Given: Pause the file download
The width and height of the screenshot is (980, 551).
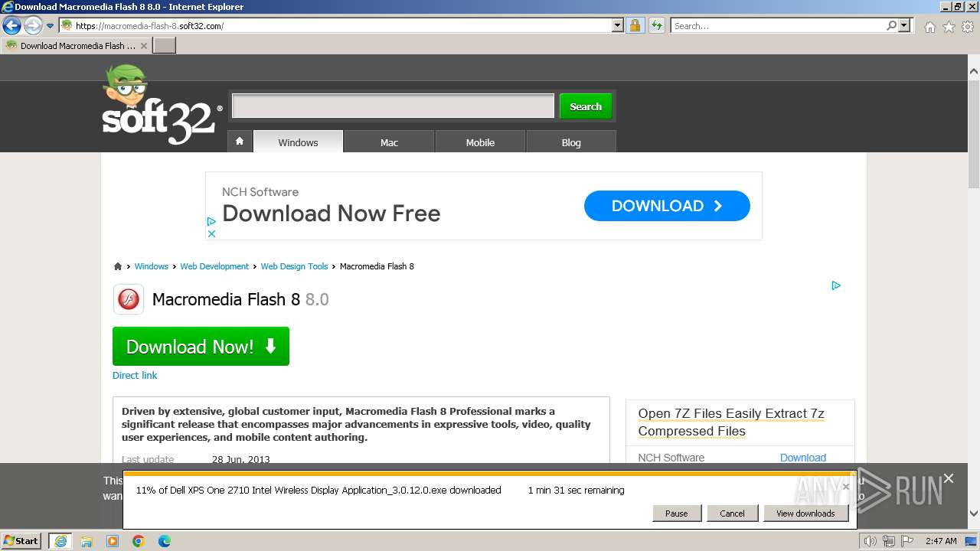Looking at the screenshot, I should tap(676, 514).
